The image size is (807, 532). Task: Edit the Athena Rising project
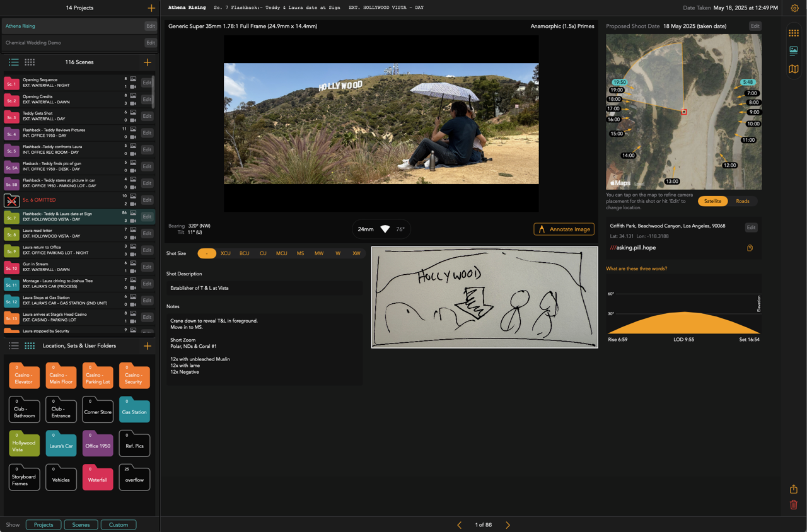tap(150, 26)
